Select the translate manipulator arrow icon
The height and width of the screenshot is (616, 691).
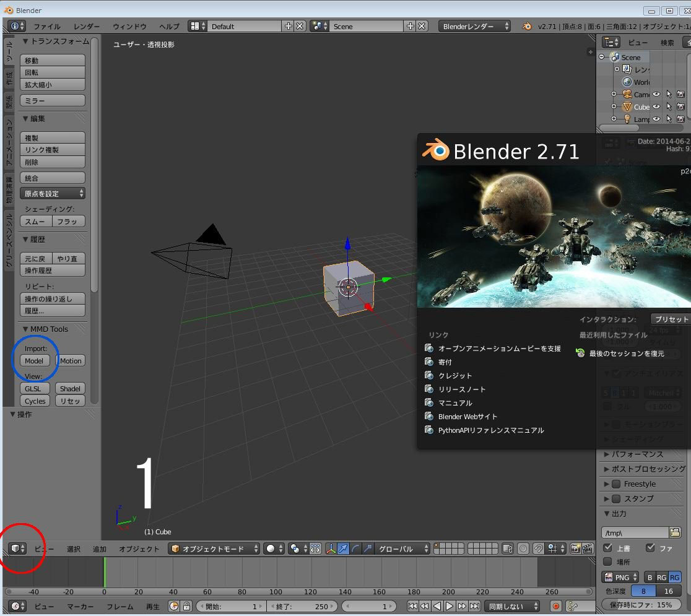(343, 549)
